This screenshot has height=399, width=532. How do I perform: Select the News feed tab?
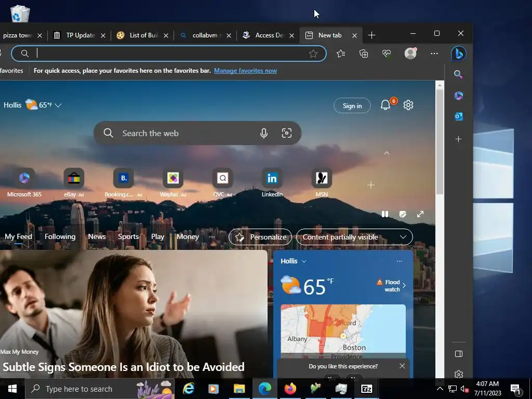pos(97,236)
